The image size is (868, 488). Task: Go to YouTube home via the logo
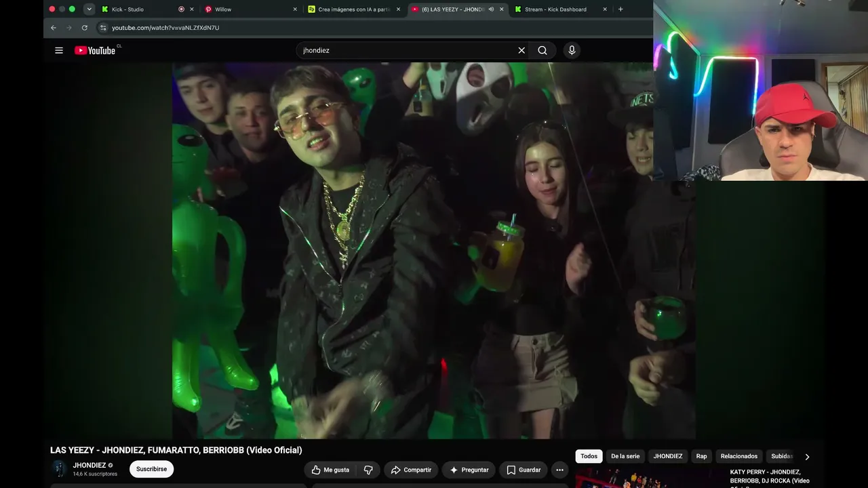click(95, 50)
